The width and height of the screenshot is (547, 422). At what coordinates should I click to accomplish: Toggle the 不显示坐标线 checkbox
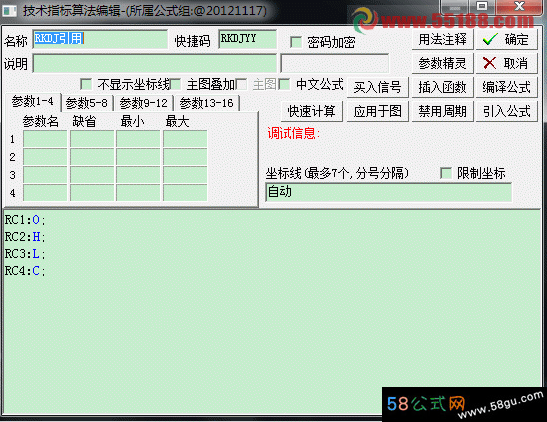pos(86,84)
